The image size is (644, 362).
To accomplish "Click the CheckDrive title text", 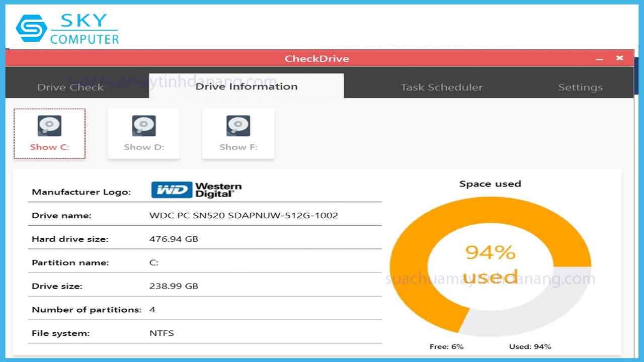I will pos(316,58).
